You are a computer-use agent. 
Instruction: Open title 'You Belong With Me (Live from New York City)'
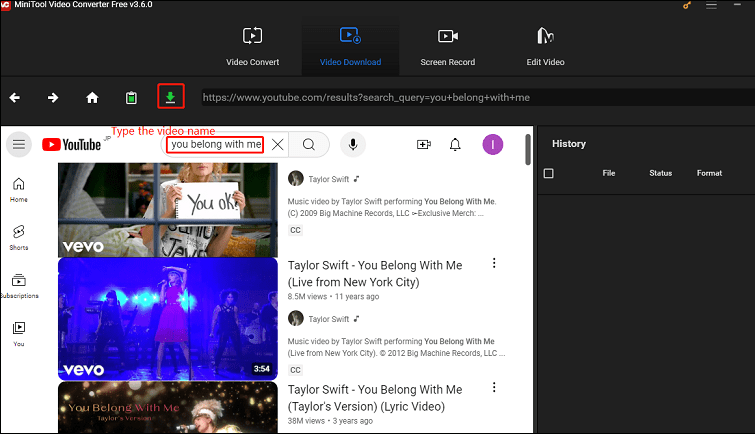click(375, 274)
